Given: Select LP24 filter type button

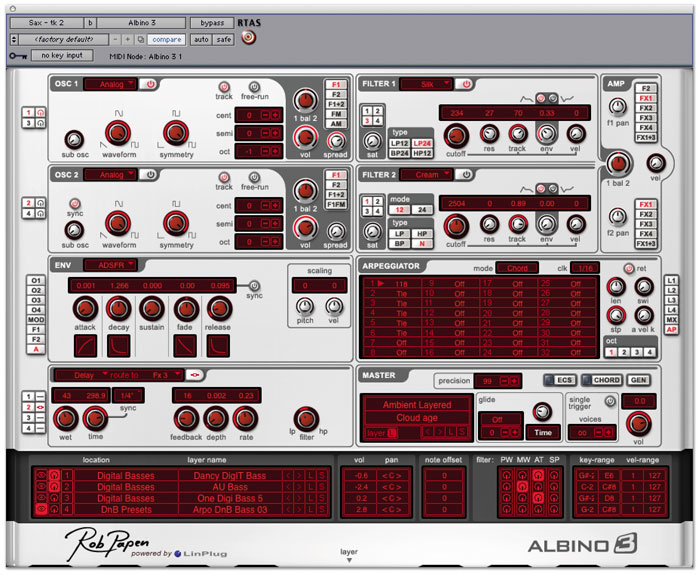Looking at the screenshot, I should coord(422,143).
